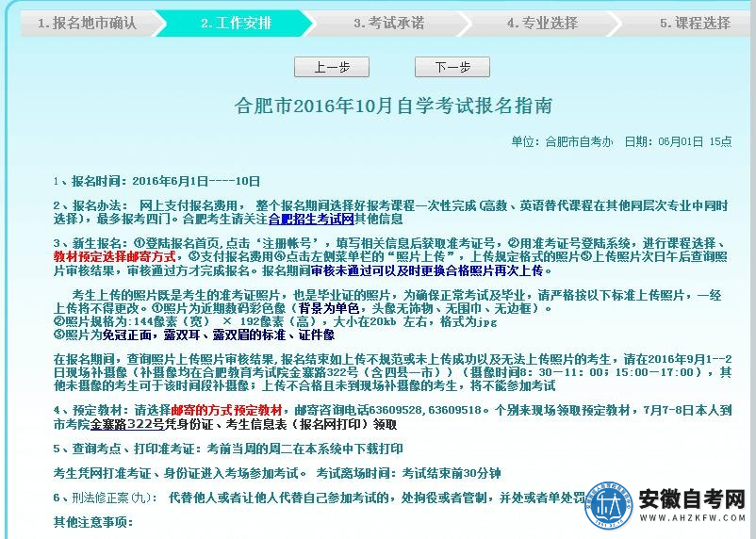756x539 pixels.
Task: Click the photo spec line 144像素（宽）× 192像素（高）
Action: pyautogui.click(x=225, y=321)
